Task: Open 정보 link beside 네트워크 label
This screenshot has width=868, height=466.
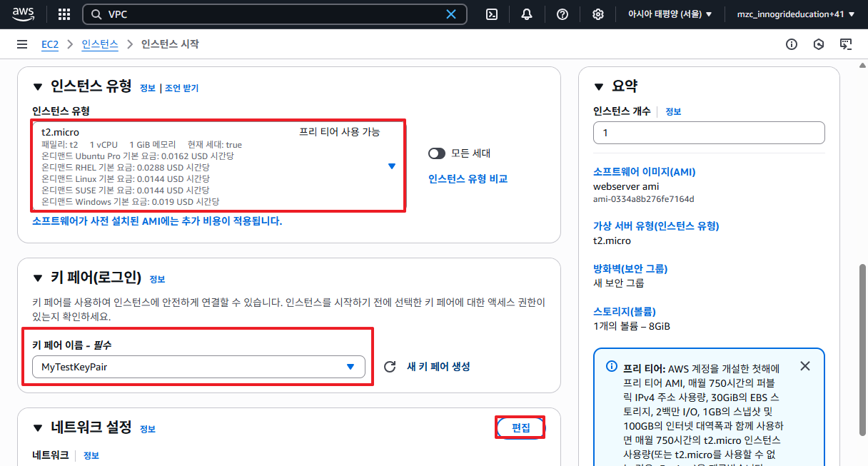Action: tap(91, 455)
